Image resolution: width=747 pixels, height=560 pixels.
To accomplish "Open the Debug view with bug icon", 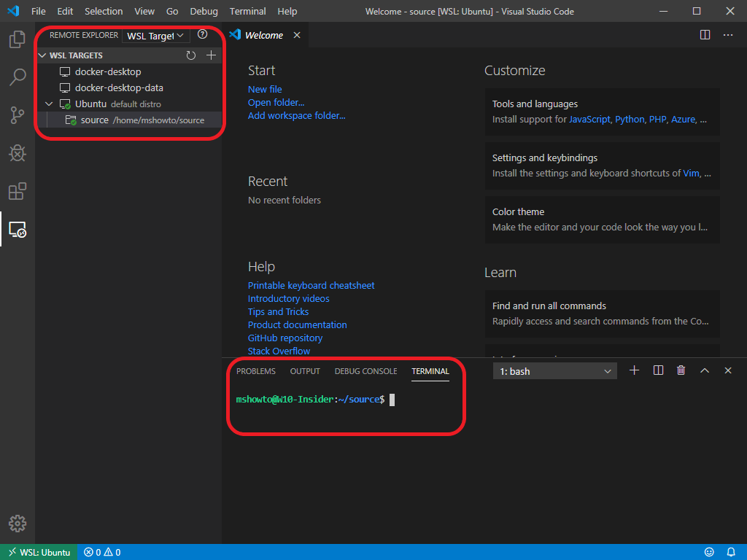I will [18, 153].
